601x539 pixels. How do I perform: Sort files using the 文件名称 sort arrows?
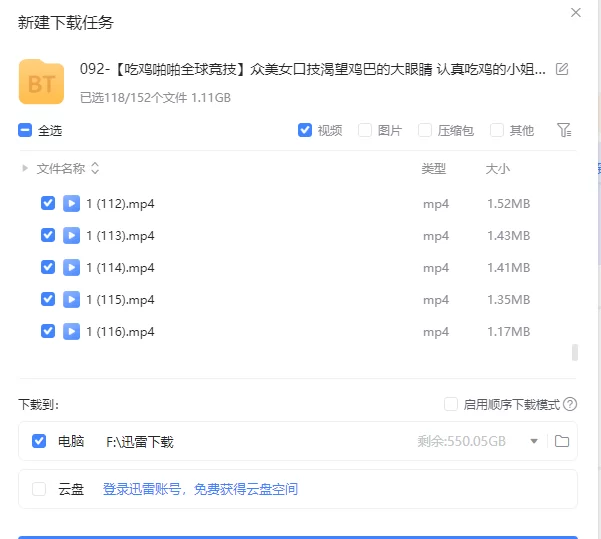coord(95,169)
